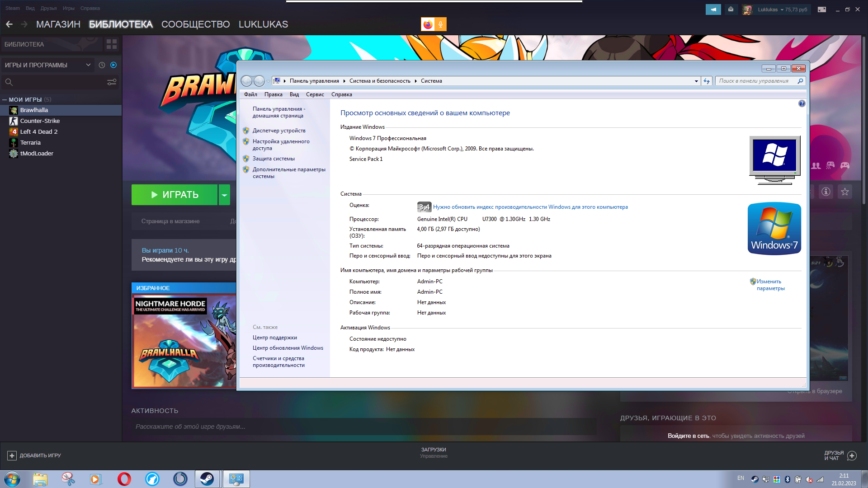Click the Bluetooth tray icon

[x=787, y=479]
